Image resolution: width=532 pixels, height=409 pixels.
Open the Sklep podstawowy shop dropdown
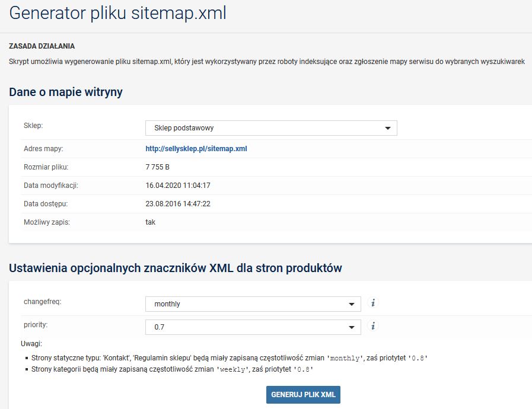point(271,128)
